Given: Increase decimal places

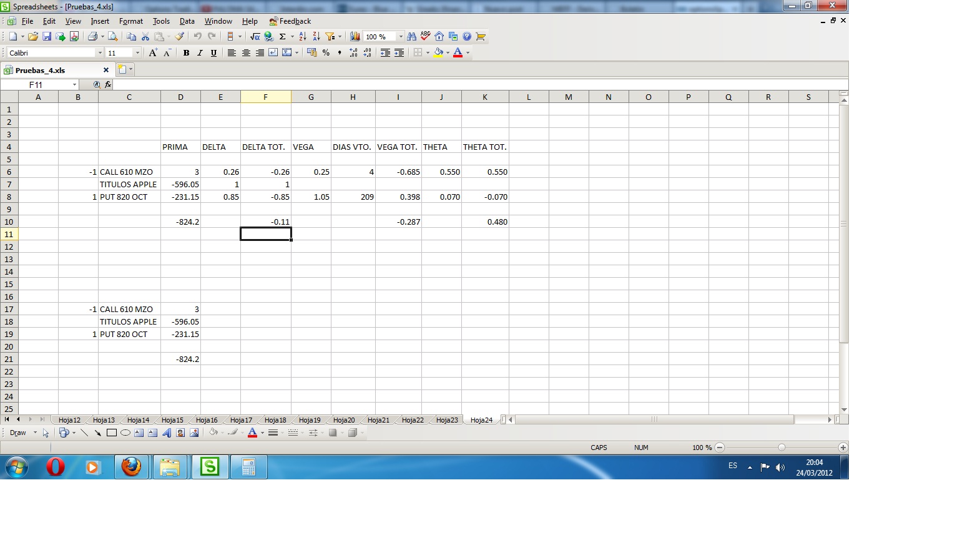Looking at the screenshot, I should click(353, 53).
